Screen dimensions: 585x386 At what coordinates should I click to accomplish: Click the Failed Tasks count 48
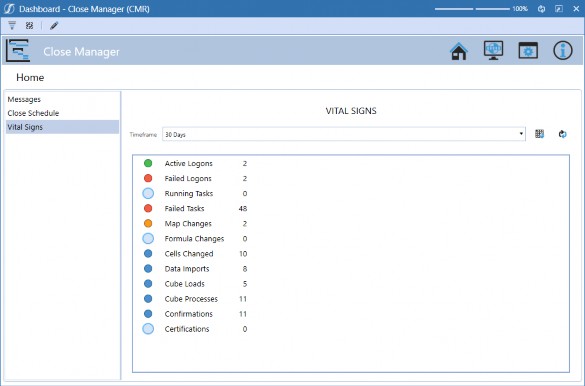[x=243, y=208]
